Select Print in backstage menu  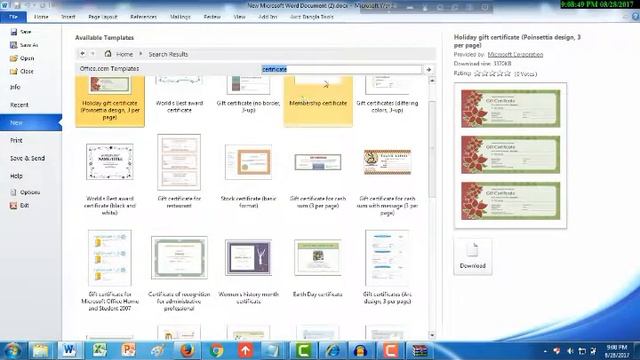[x=16, y=140]
